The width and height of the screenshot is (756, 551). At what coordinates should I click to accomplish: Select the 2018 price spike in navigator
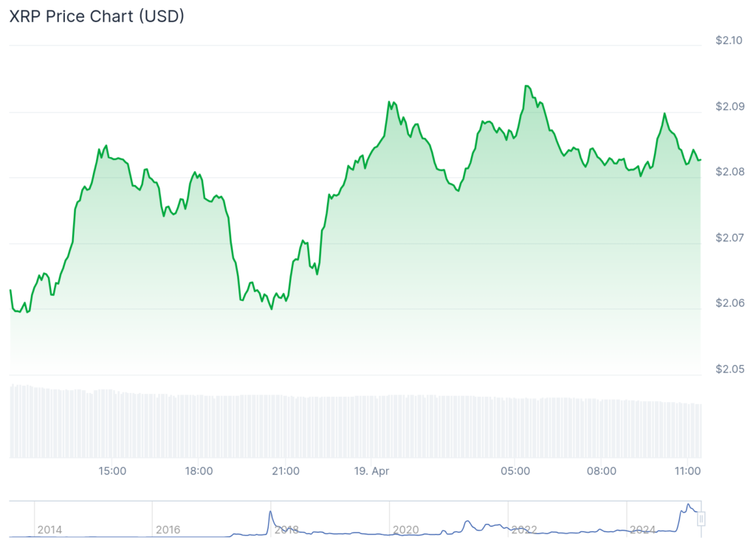(271, 513)
